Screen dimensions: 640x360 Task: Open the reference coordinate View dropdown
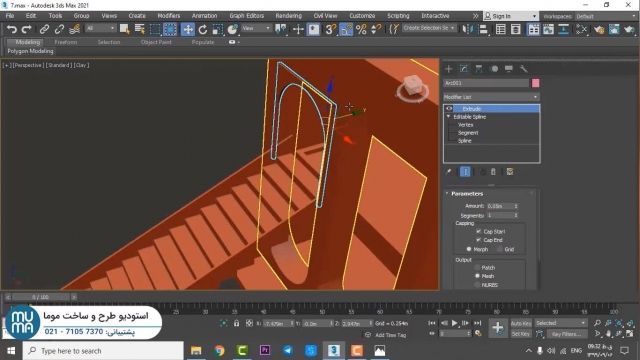256,28
